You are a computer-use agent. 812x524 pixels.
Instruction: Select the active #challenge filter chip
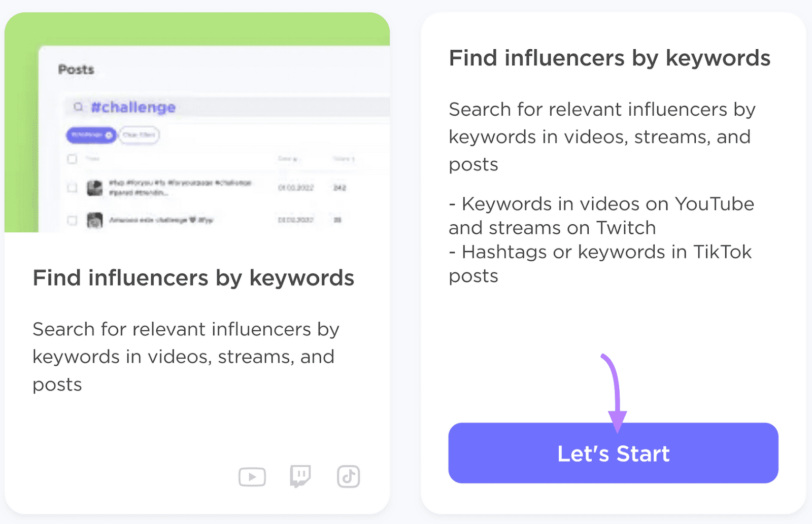pyautogui.click(x=89, y=135)
